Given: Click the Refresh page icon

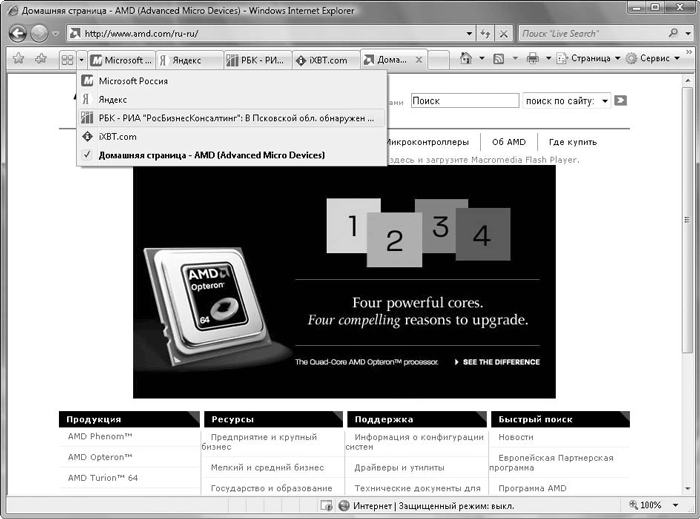Looking at the screenshot, I should click(483, 33).
